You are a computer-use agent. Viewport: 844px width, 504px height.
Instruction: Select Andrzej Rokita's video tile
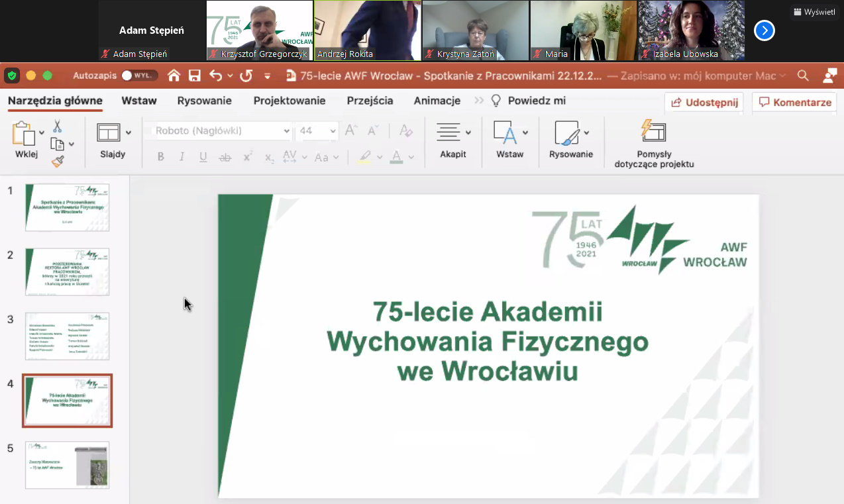[367, 30]
